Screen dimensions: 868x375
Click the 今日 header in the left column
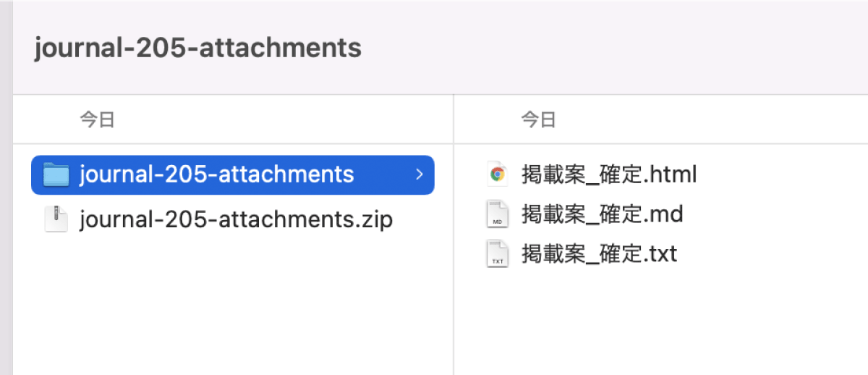[97, 119]
